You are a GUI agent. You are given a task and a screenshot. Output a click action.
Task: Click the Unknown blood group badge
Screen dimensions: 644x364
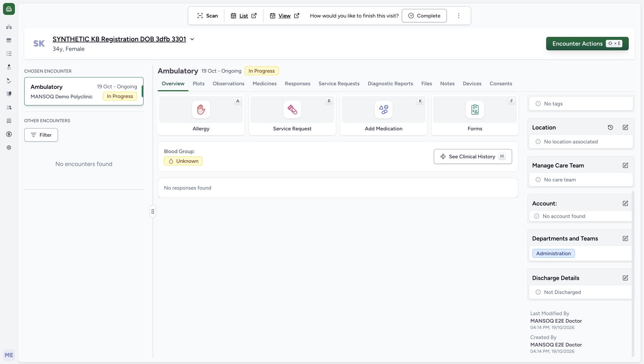(183, 161)
